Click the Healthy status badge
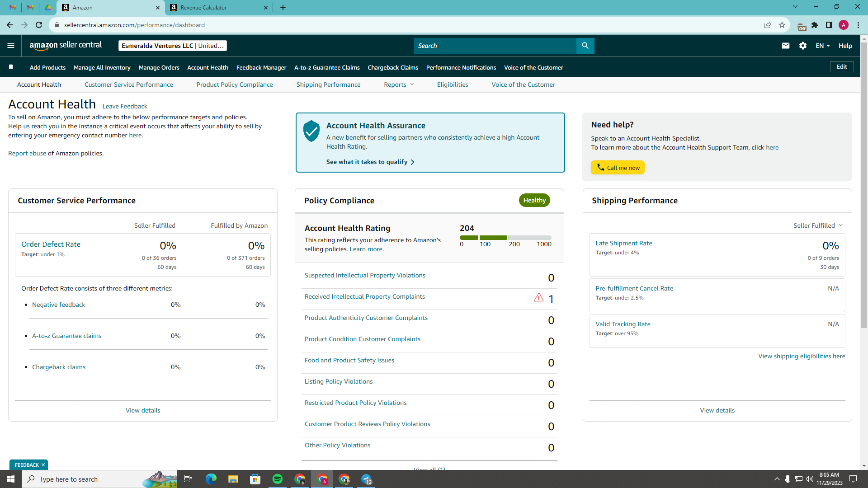The image size is (868, 488). tap(534, 200)
